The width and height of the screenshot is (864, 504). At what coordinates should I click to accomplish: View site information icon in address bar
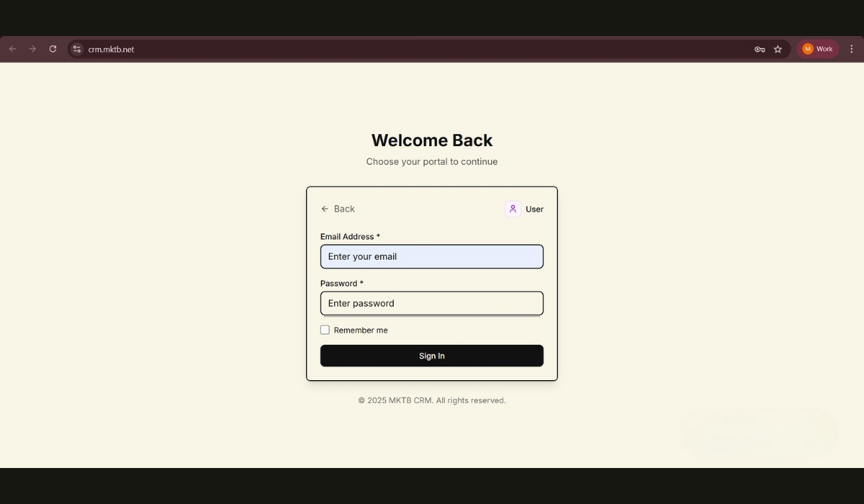77,49
